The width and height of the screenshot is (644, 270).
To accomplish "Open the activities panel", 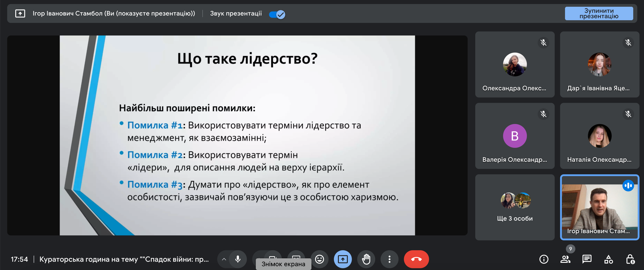I will (x=609, y=259).
